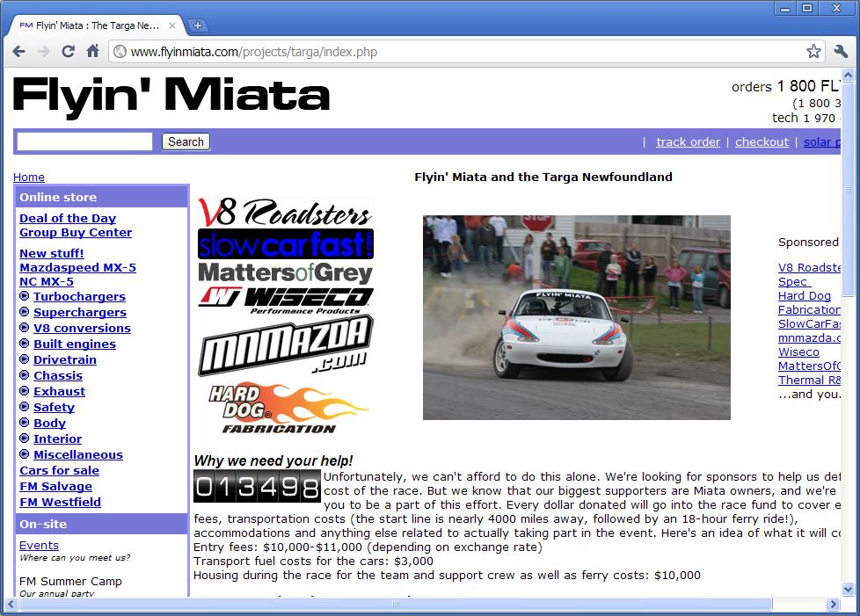Image resolution: width=860 pixels, height=616 pixels.
Task: Open FM Salvage link
Action: point(55,486)
